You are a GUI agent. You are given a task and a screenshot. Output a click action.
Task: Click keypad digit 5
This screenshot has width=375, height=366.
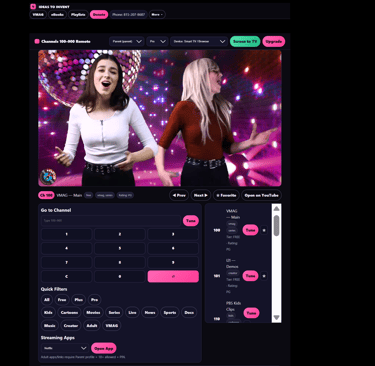coord(120,248)
